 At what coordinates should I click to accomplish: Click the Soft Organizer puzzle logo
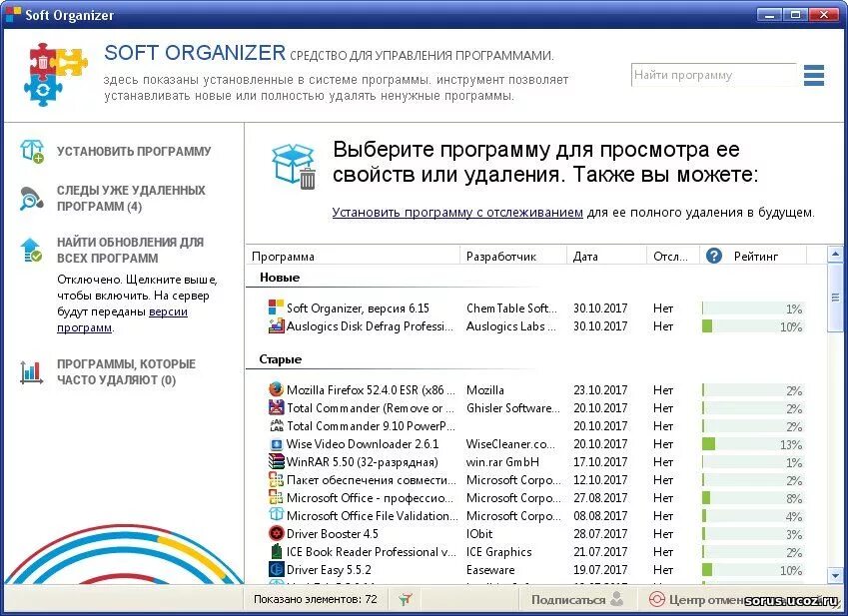(x=56, y=75)
